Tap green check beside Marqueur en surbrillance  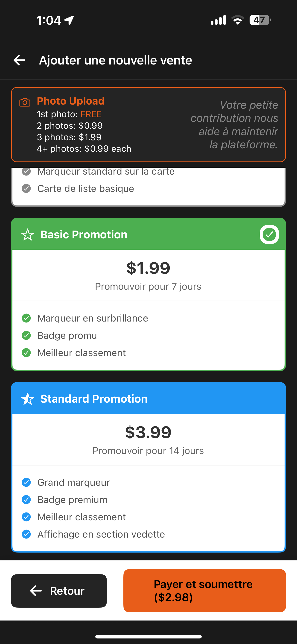26,318
